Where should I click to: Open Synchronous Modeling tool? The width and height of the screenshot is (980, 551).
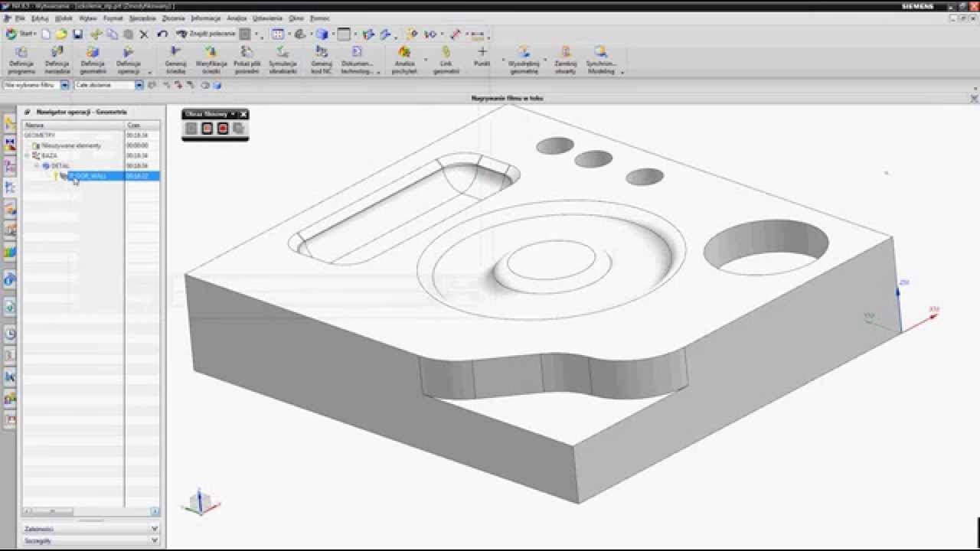pyautogui.click(x=601, y=60)
